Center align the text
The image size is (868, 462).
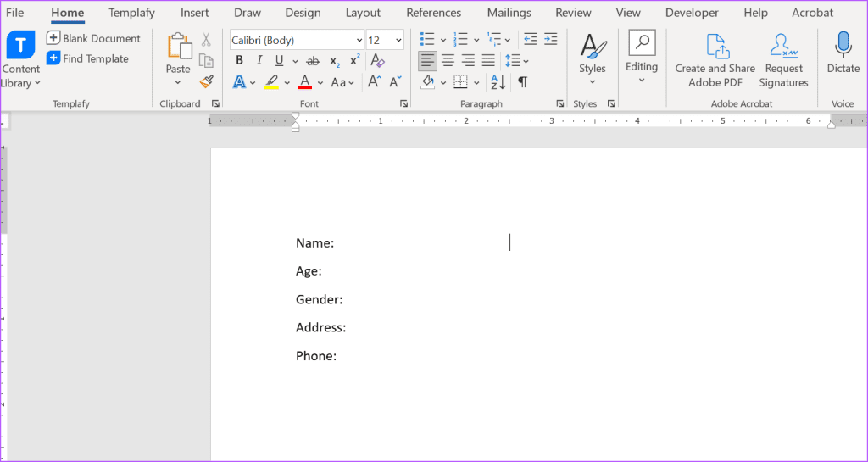[448, 61]
